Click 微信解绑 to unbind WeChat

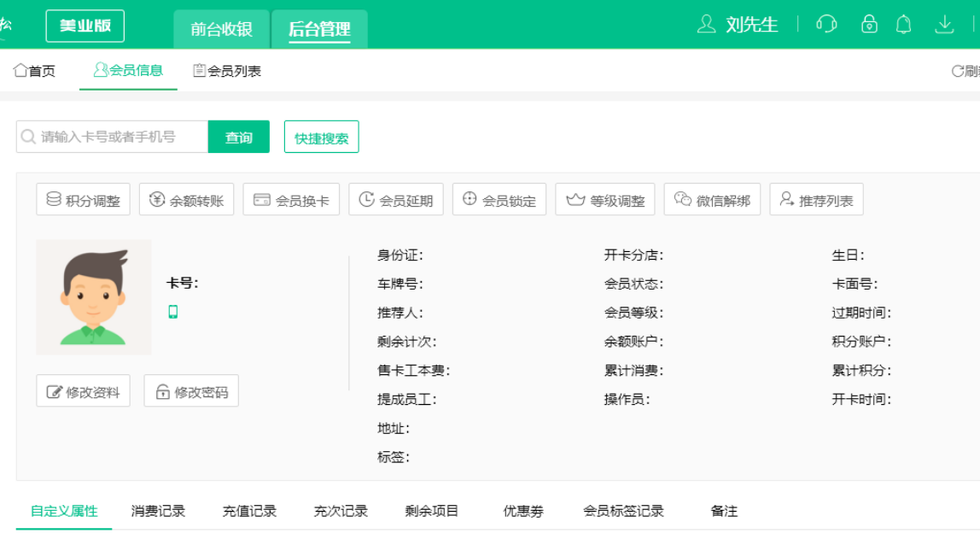(x=712, y=200)
